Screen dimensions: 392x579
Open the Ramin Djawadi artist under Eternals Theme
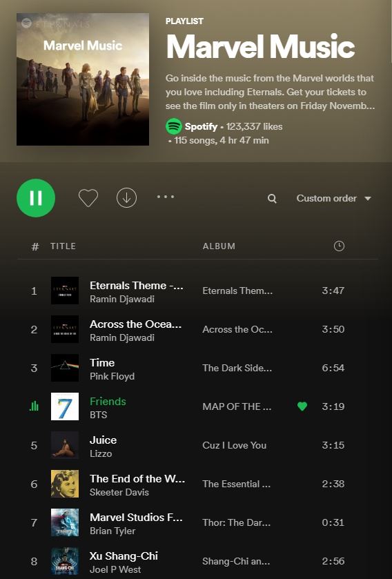[x=121, y=299]
